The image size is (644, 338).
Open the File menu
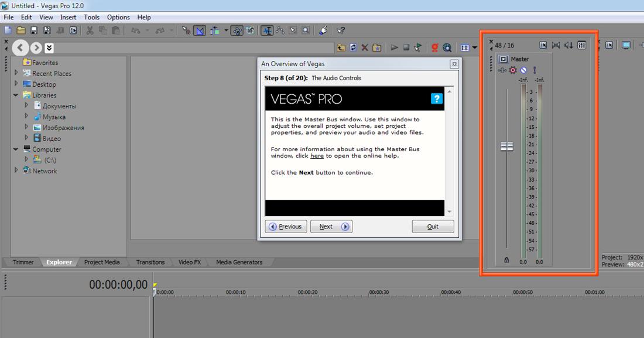click(x=9, y=17)
